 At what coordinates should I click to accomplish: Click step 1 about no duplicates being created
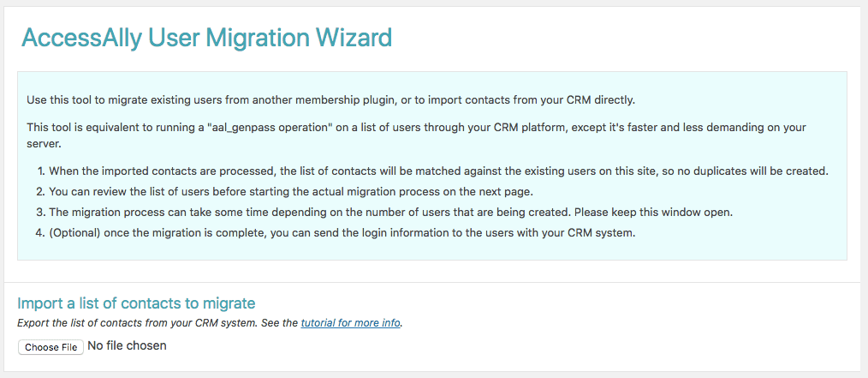438,171
